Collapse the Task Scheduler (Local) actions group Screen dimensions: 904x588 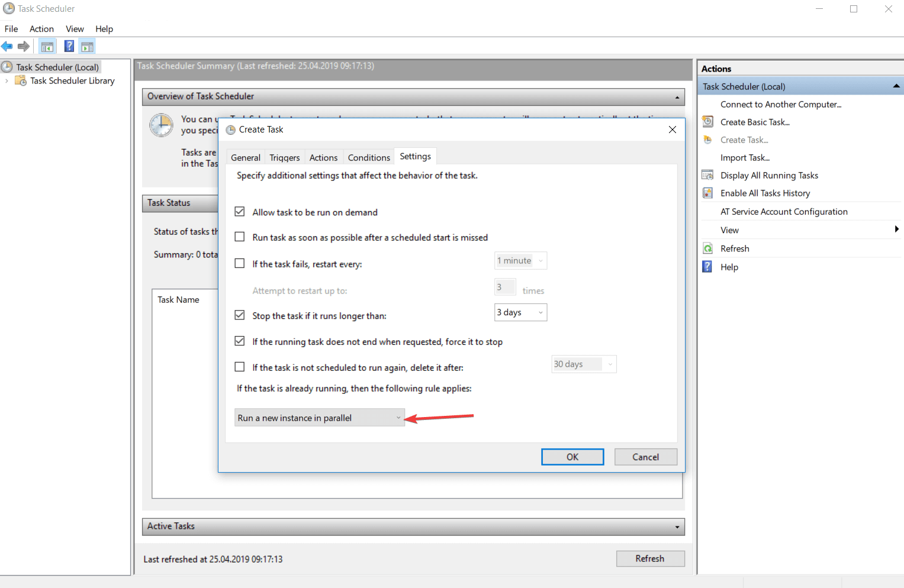896,86
